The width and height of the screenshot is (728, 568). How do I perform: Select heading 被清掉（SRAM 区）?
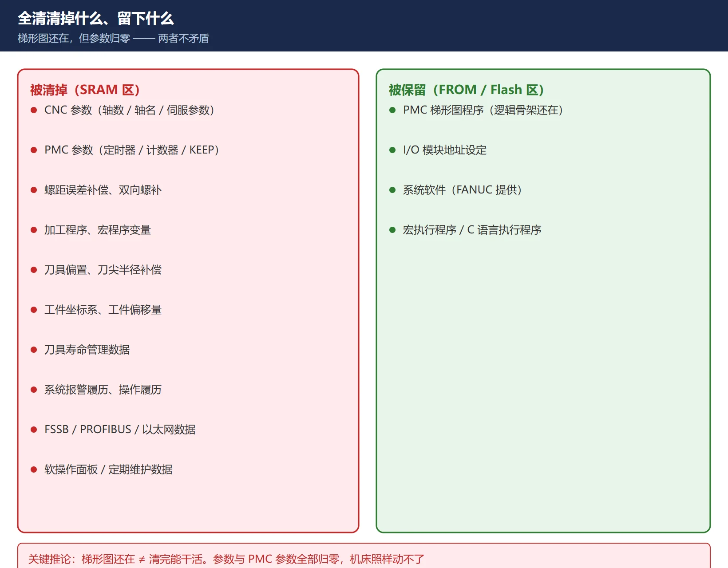[x=85, y=90]
